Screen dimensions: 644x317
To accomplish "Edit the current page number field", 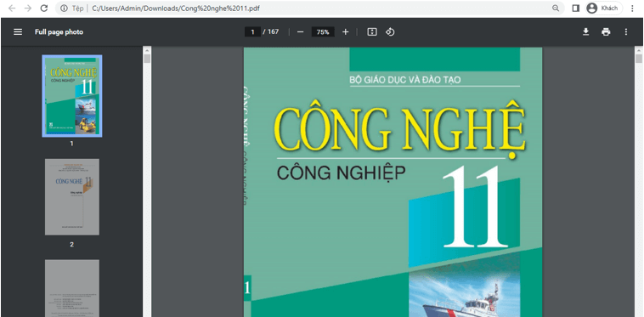I will [x=252, y=32].
